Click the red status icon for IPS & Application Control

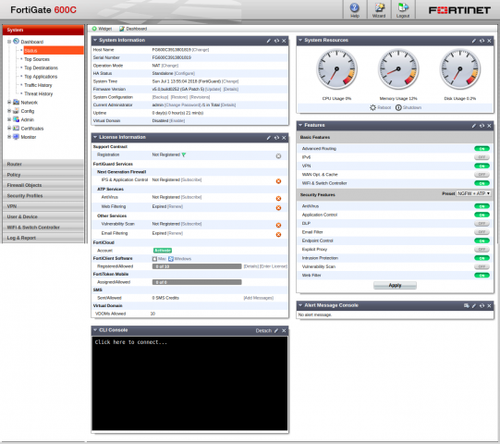pyautogui.click(x=278, y=181)
